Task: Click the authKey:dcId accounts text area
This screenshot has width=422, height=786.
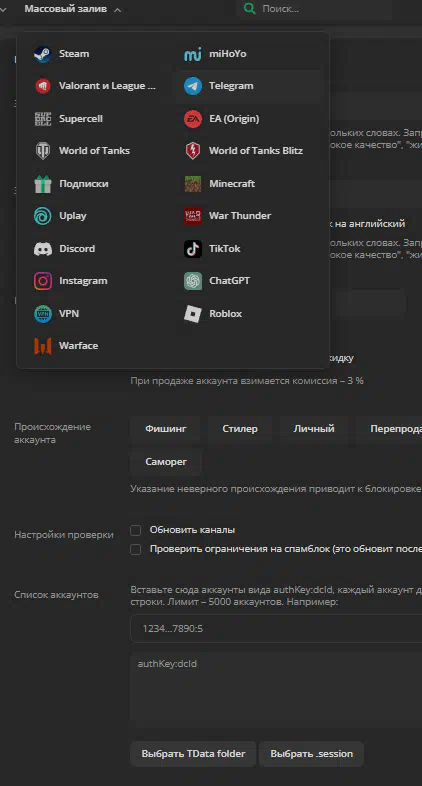Action: (x=276, y=690)
